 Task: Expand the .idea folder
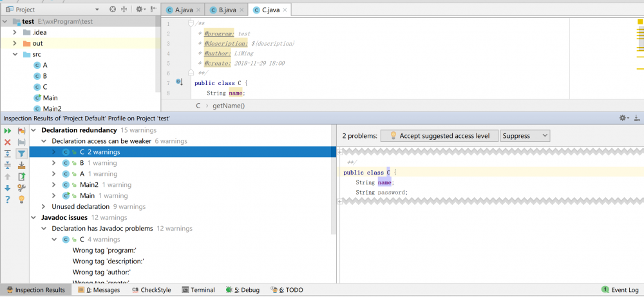15,32
